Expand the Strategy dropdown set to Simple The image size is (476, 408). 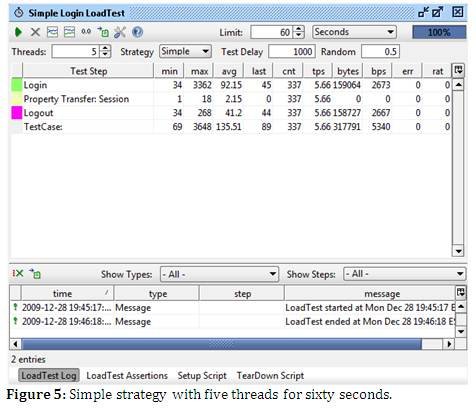click(185, 52)
